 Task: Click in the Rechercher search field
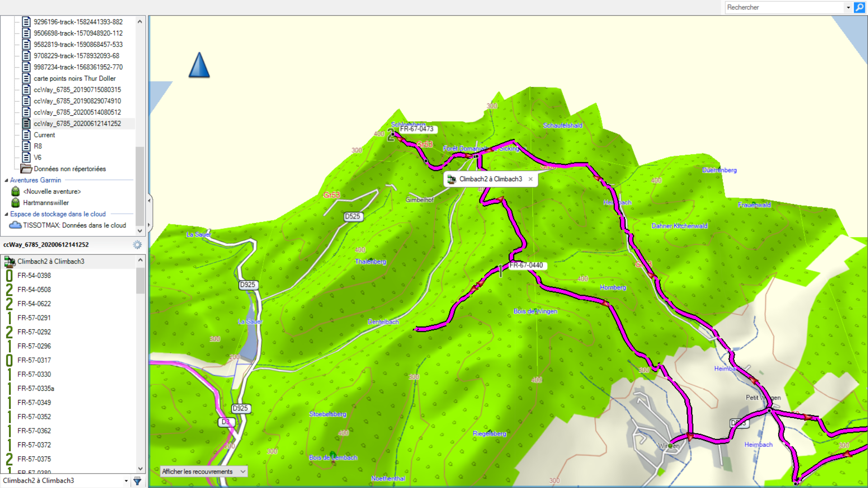point(784,7)
